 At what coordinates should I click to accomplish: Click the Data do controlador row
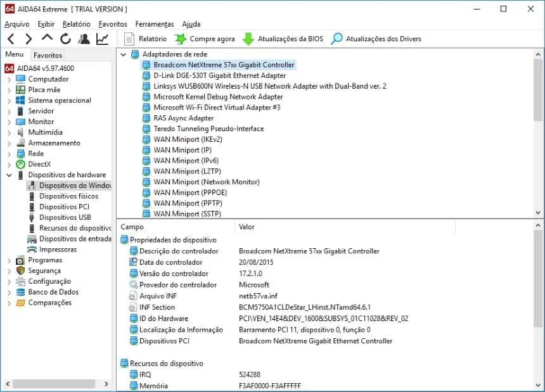click(202, 262)
